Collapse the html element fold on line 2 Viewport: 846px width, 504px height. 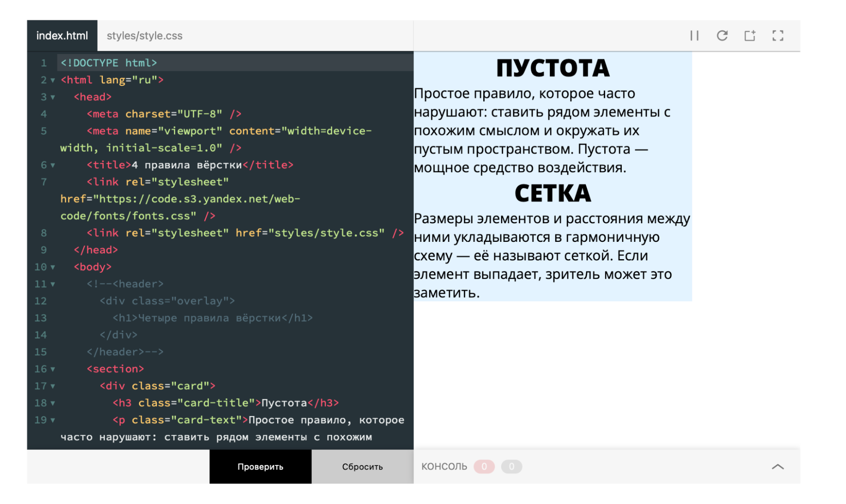pos(52,79)
